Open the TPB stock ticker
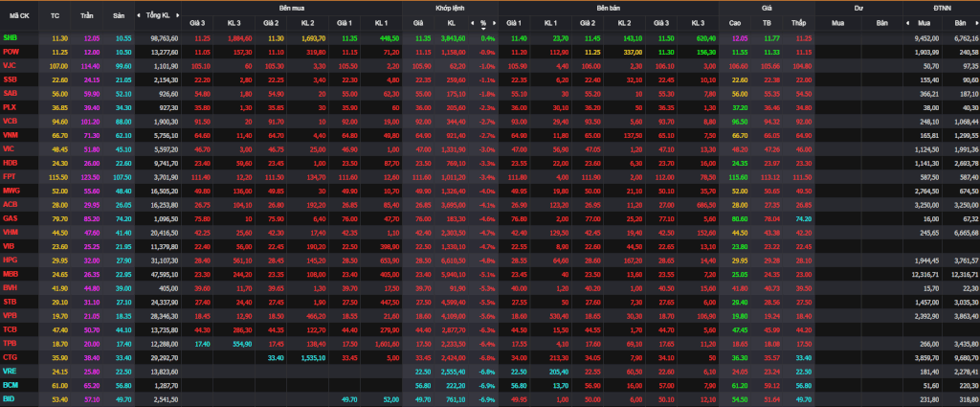The height and width of the screenshot is (407, 980). point(10,343)
